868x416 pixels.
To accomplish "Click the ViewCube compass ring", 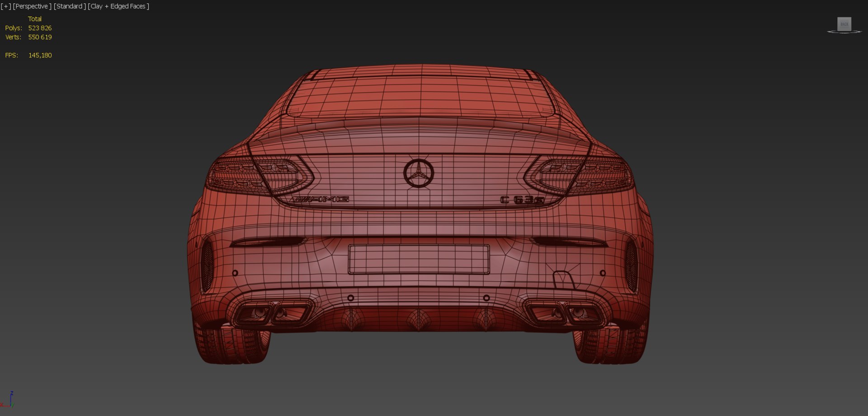I will pyautogui.click(x=844, y=32).
